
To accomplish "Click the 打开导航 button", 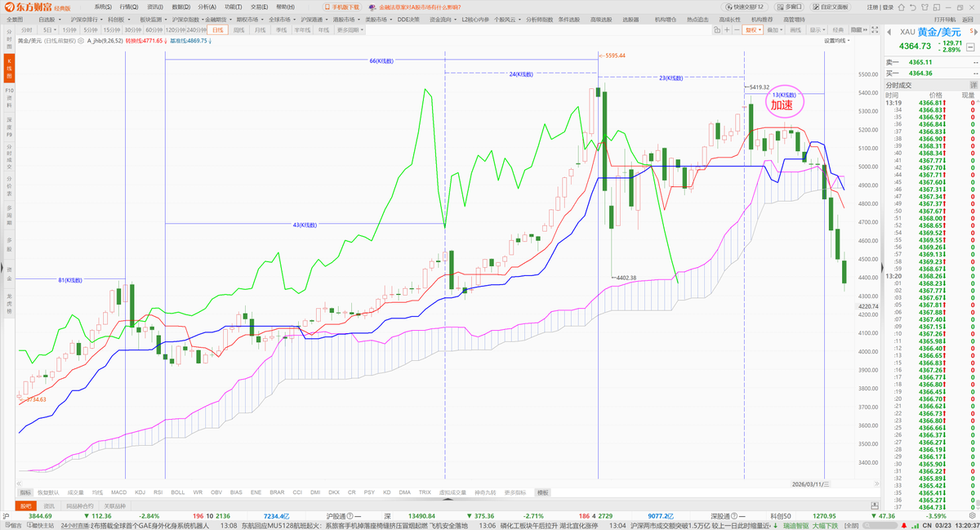I will pos(944,18).
